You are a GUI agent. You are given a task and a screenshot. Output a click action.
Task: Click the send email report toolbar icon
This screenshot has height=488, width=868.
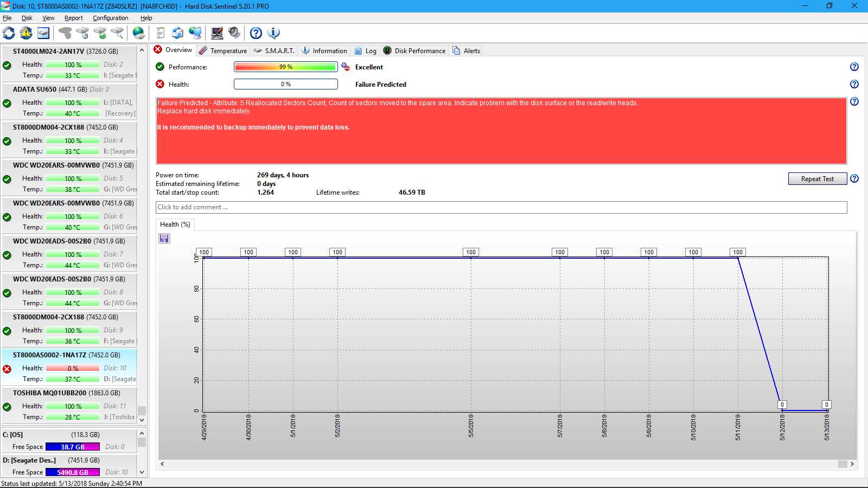tap(178, 33)
